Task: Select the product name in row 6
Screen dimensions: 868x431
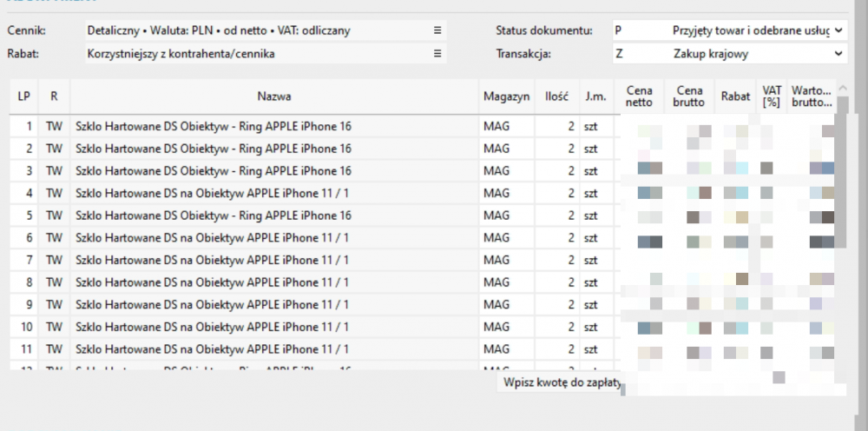Action: pyautogui.click(x=212, y=238)
